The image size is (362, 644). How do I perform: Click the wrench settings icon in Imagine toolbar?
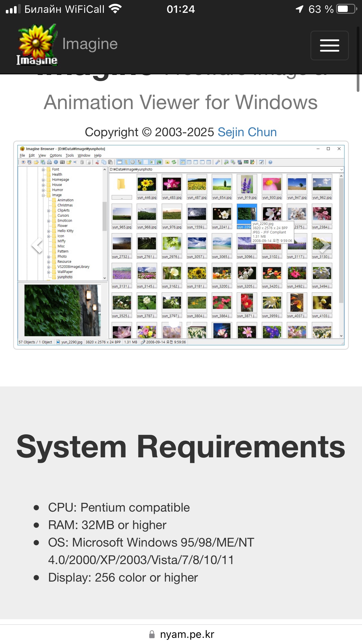click(217, 162)
